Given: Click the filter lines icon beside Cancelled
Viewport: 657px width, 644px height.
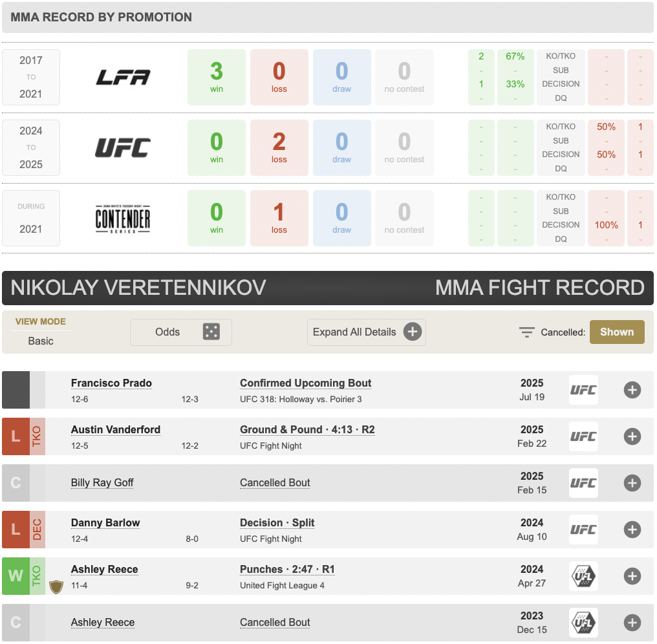Looking at the screenshot, I should coord(527,332).
